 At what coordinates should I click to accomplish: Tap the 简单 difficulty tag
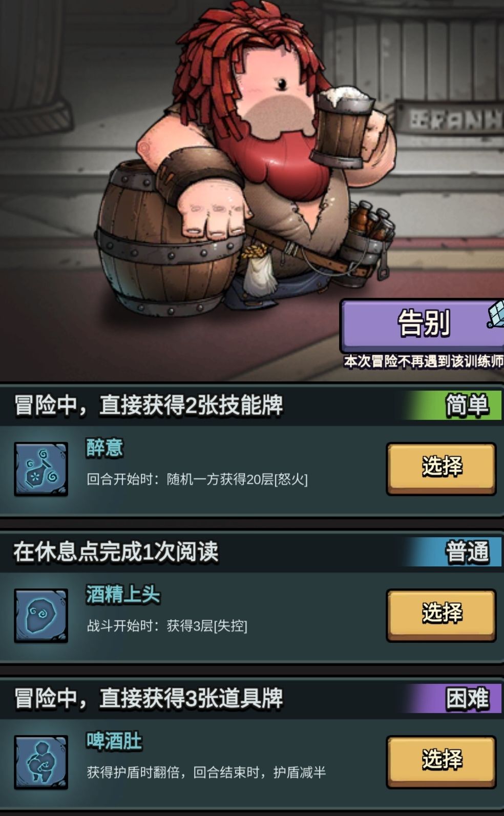tap(467, 405)
